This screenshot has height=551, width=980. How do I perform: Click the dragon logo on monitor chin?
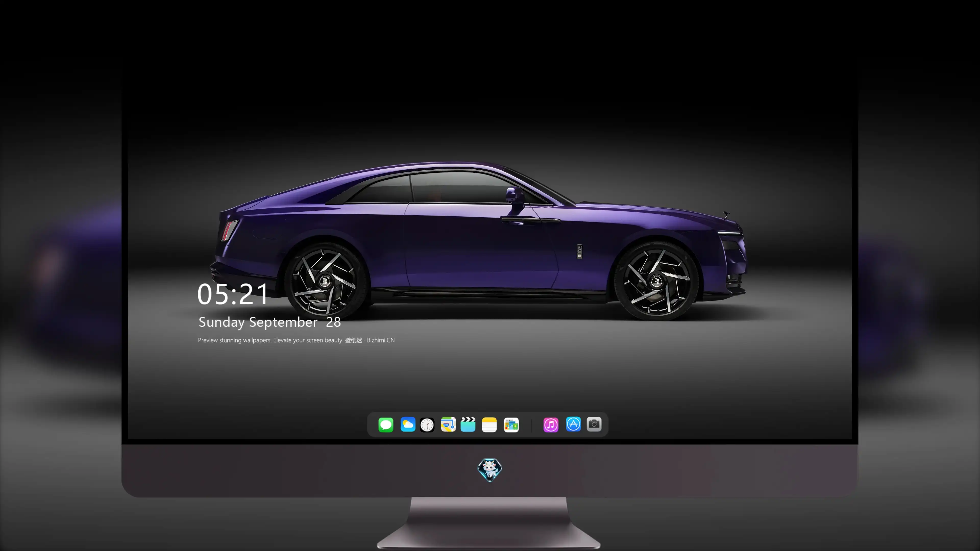490,470
